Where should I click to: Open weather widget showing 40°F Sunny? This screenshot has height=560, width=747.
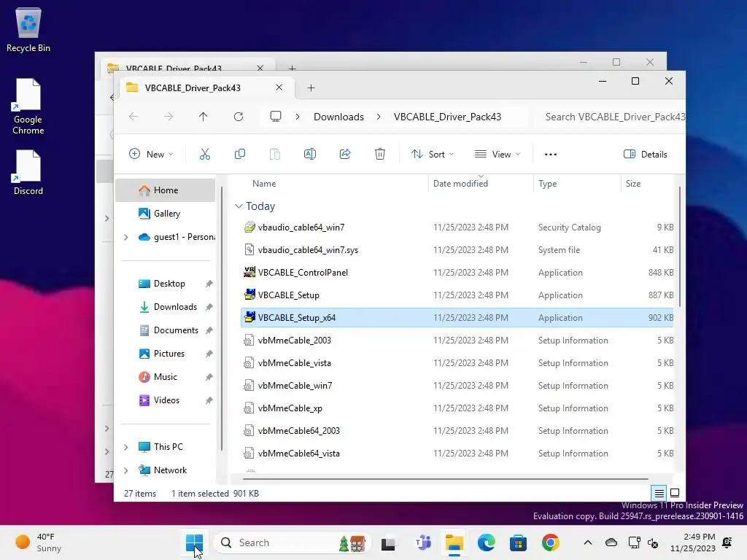coord(39,542)
